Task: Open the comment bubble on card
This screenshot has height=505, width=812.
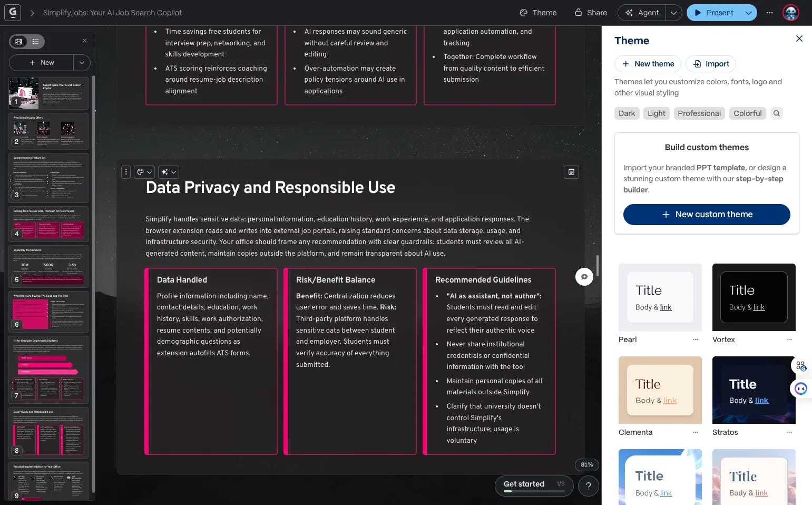Action: (584, 277)
